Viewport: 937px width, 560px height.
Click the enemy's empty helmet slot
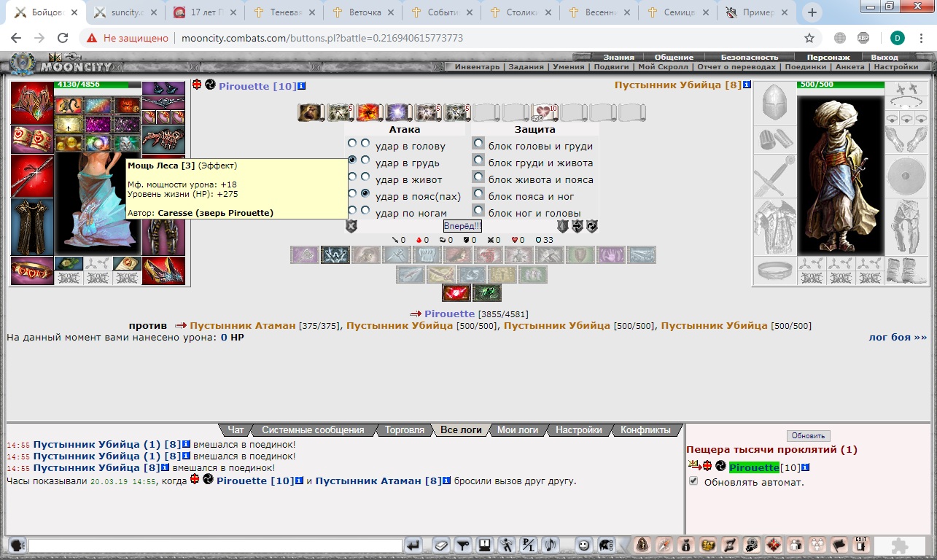[774, 103]
